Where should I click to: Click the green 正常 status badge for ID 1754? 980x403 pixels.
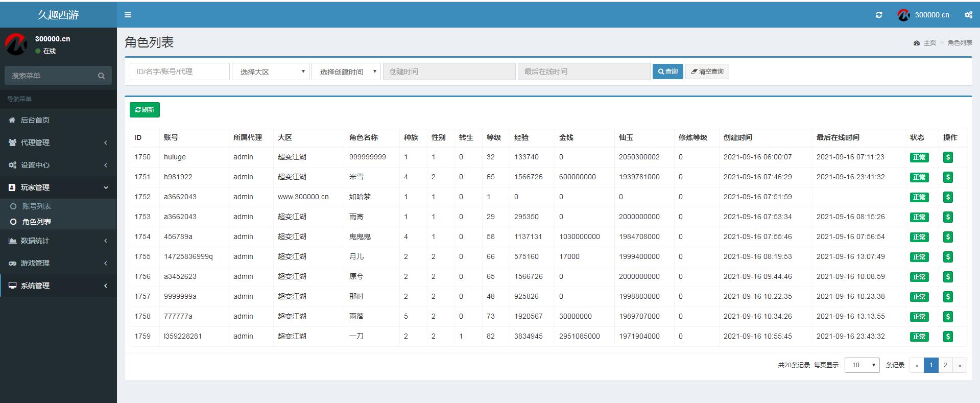[x=919, y=237]
